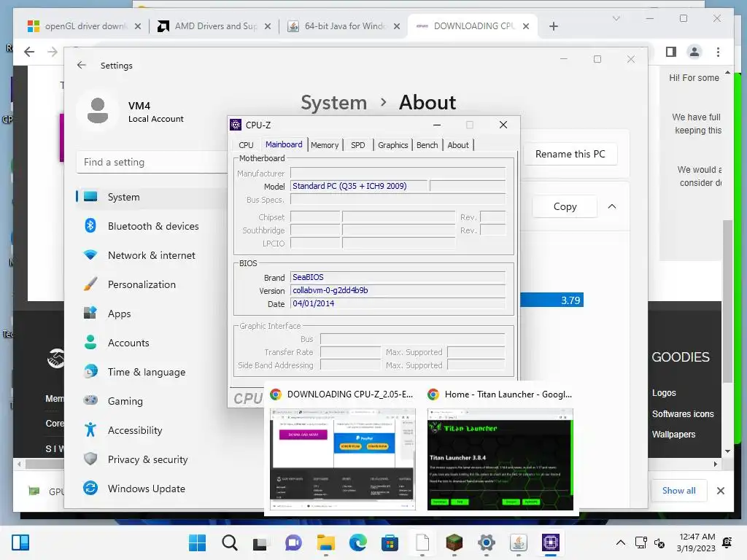This screenshot has width=747, height=560.
Task: Open Privacy & security shield icon
Action: [x=90, y=459]
